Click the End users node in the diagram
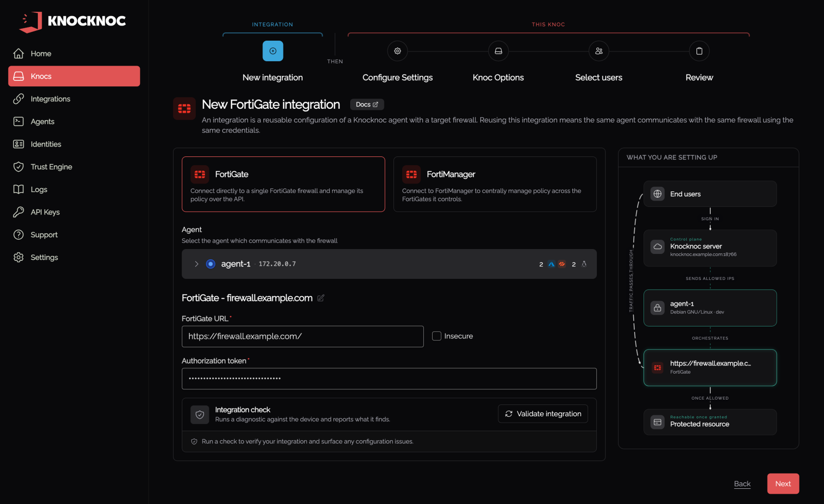Viewport: 824px width, 504px height. (x=710, y=194)
